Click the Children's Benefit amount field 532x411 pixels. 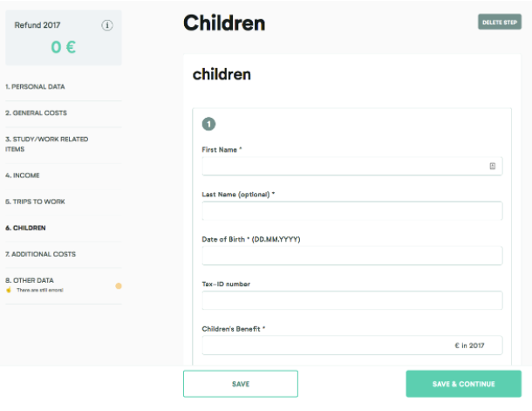pos(352,346)
